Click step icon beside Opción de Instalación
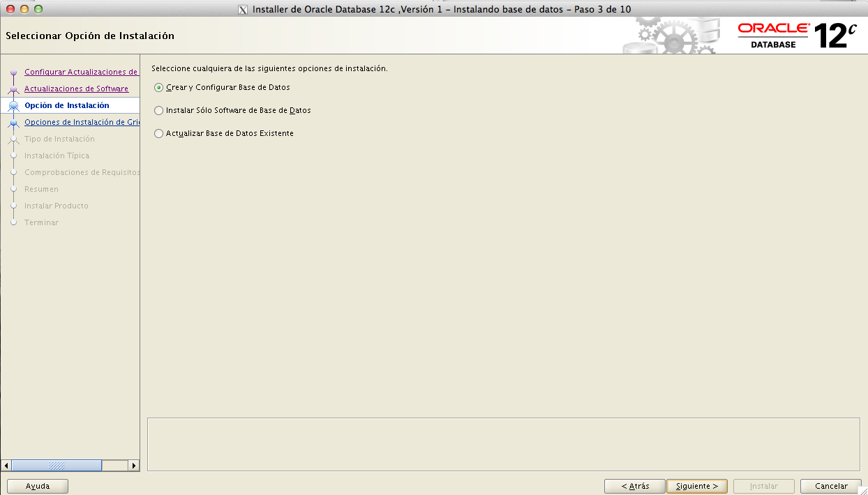The height and width of the screenshot is (495, 868). [13, 106]
